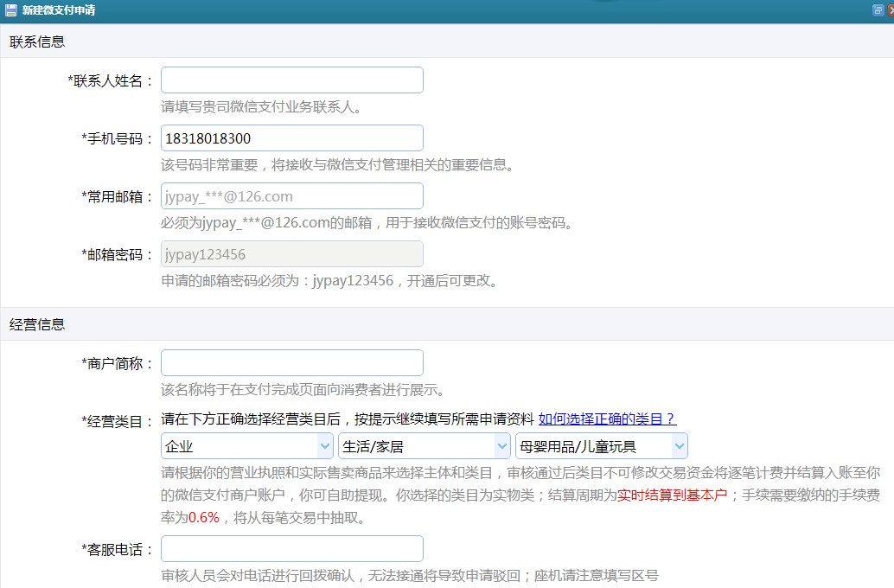894x588 pixels.
Task: Focus the 商户简称 input field
Action: (x=292, y=362)
